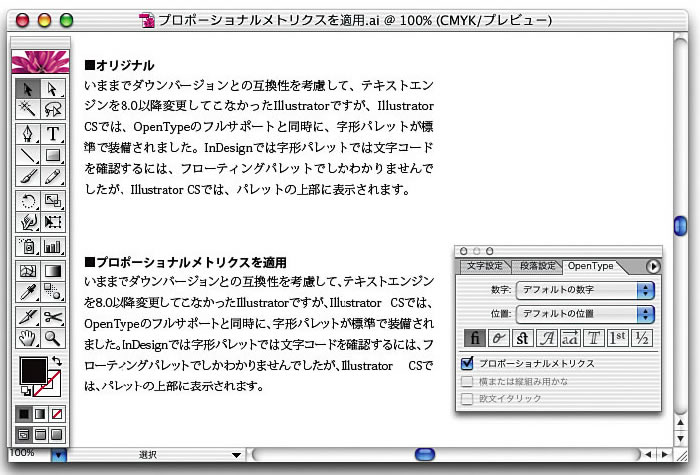Set paint to None button
The width and height of the screenshot is (700, 475).
point(57,414)
